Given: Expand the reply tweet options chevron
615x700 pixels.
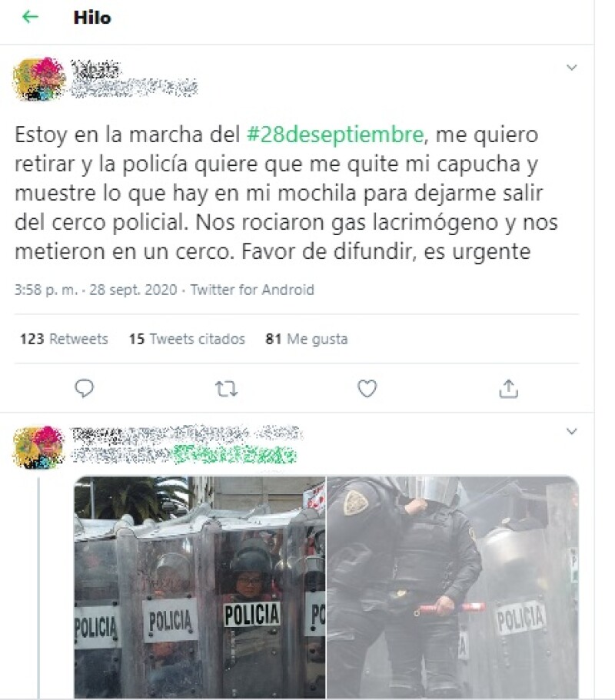Looking at the screenshot, I should [572, 431].
